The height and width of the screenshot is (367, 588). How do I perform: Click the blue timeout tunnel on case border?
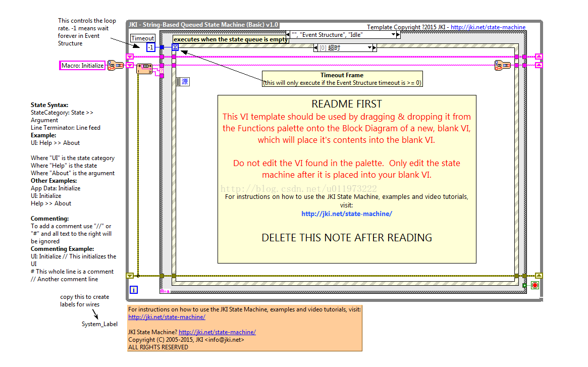[162, 47]
